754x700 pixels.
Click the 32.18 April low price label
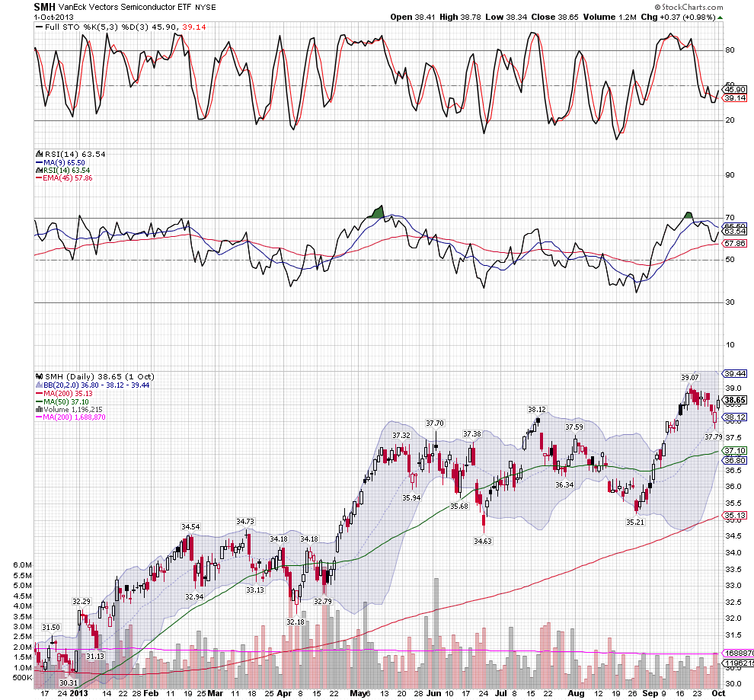(x=295, y=622)
